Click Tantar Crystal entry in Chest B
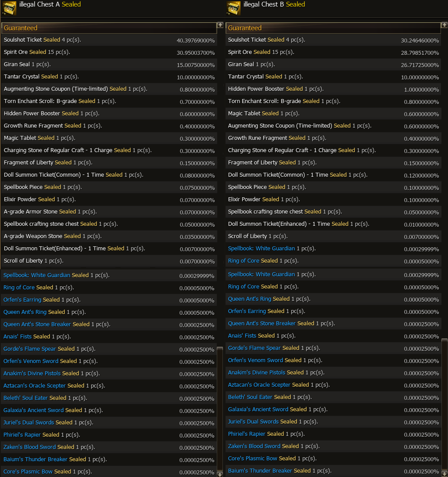 click(244, 77)
